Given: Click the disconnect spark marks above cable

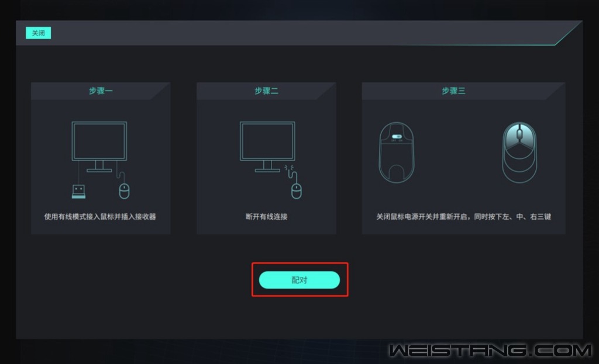Looking at the screenshot, I should pyautogui.click(x=289, y=168).
